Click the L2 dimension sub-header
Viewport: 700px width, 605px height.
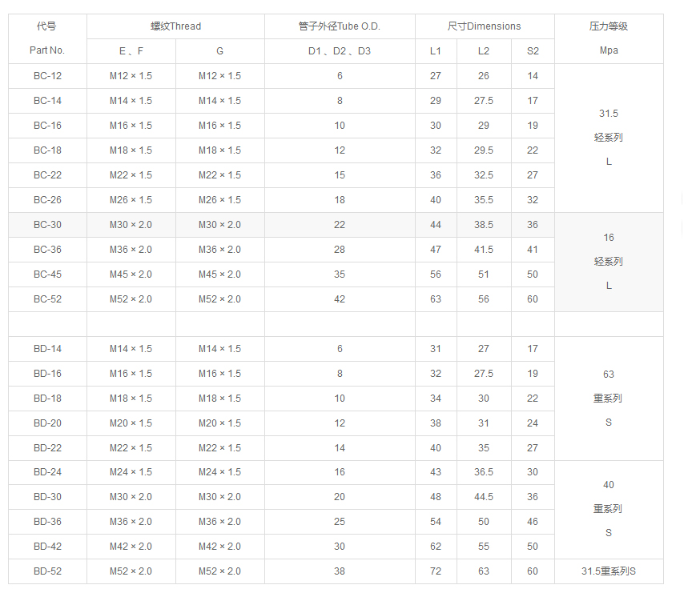click(x=484, y=51)
